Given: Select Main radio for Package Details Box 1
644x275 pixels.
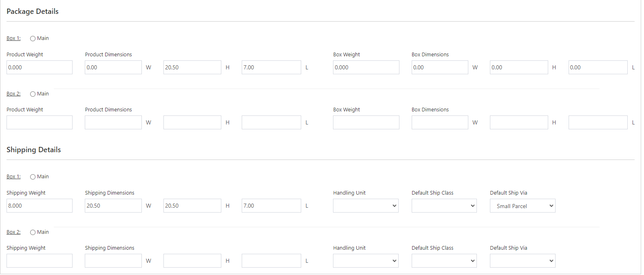Looking at the screenshot, I should click(33, 39).
